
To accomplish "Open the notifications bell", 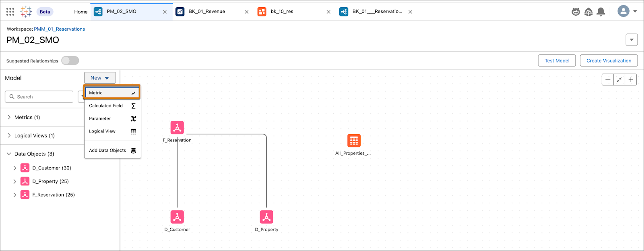I will pyautogui.click(x=601, y=12).
